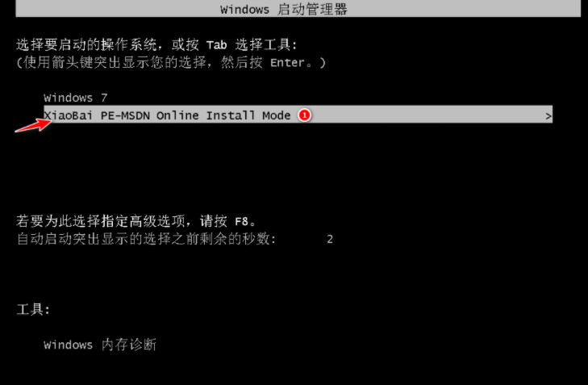Click the word Mode in highlighted entry
The image size is (588, 385).
coord(277,115)
